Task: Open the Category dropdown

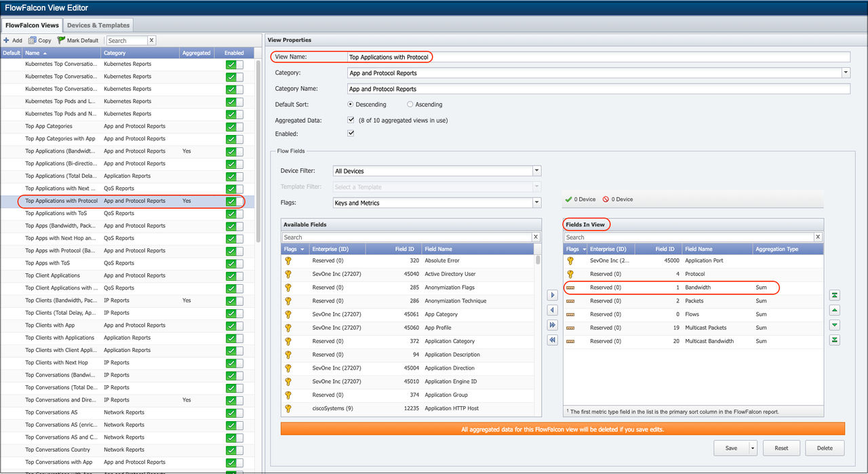Action: 846,73
